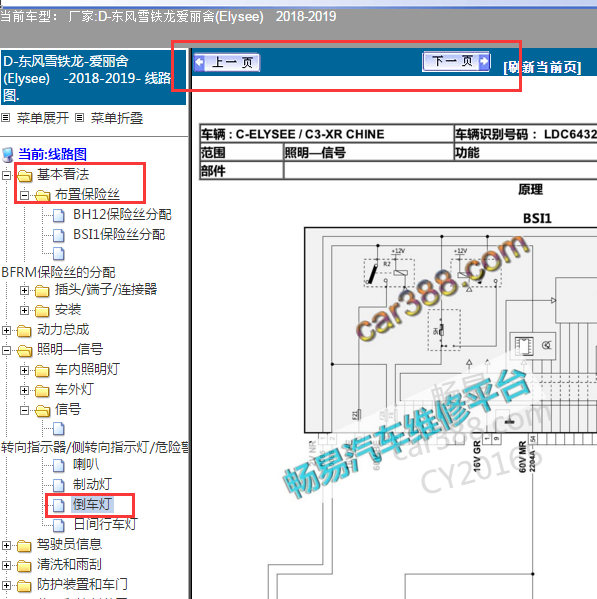Click the page icon beside BH12保险丝分配
This screenshot has height=599, width=597.
58,215
